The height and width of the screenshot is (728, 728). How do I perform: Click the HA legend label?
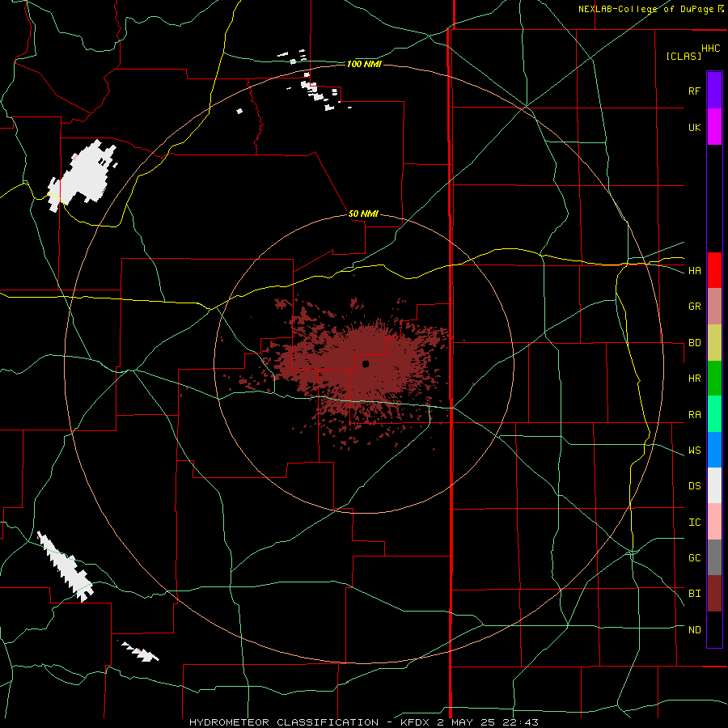[694, 271]
